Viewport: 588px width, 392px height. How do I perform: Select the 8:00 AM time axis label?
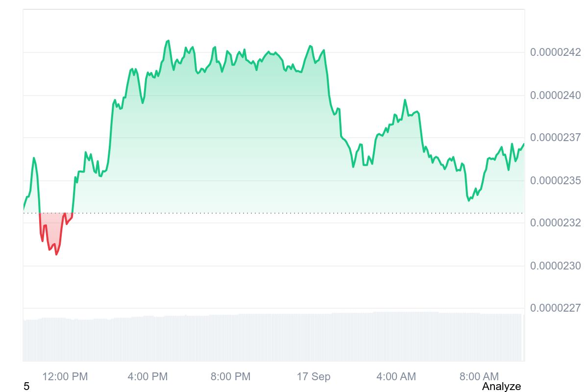click(x=479, y=376)
